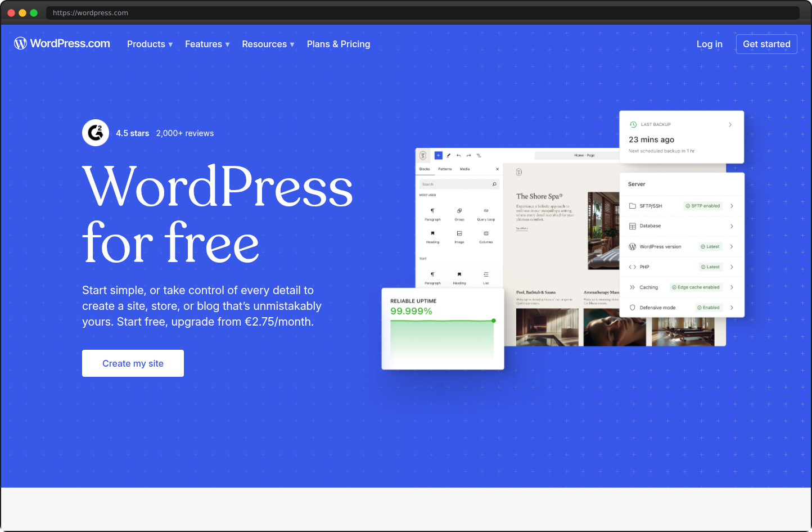Switch to the Patterns tab
Screen dimensions: 812x532
pos(445,169)
